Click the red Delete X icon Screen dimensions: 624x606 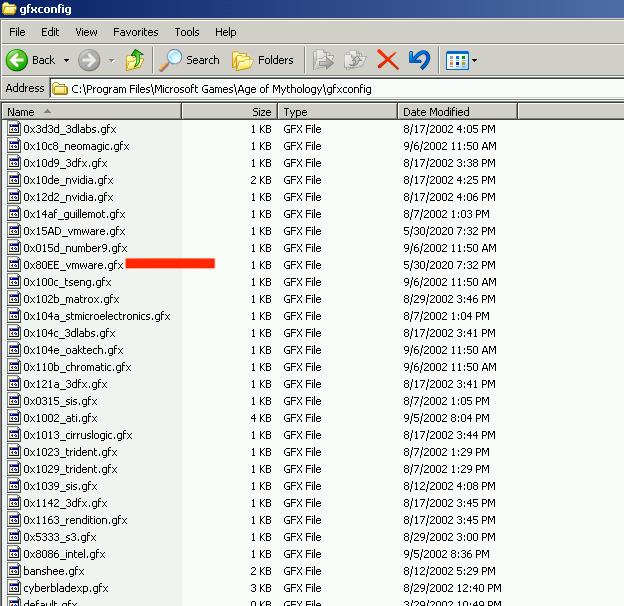388,60
